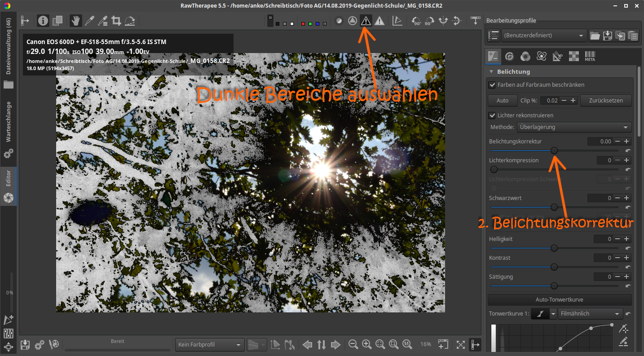This screenshot has height=356, width=644.
Task: Toggle the shadow clipping warning indicator
Action: [366, 21]
